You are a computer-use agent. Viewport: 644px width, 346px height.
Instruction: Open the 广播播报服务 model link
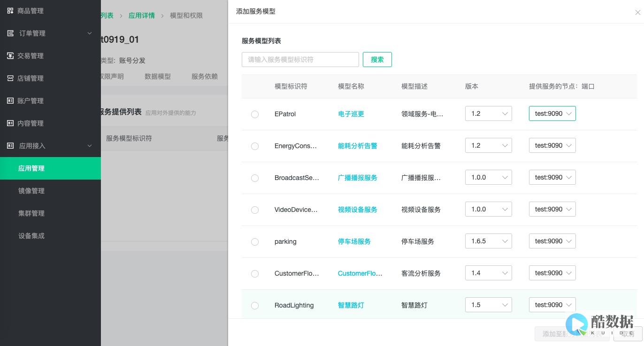358,178
